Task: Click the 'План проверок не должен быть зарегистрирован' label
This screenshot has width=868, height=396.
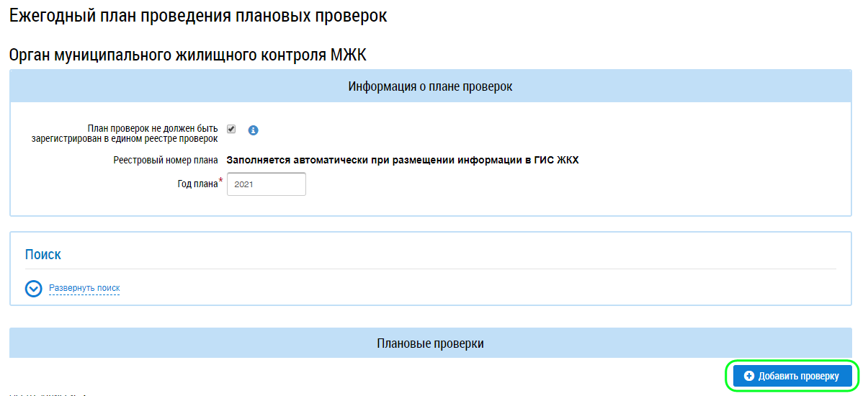Action: coord(125,133)
